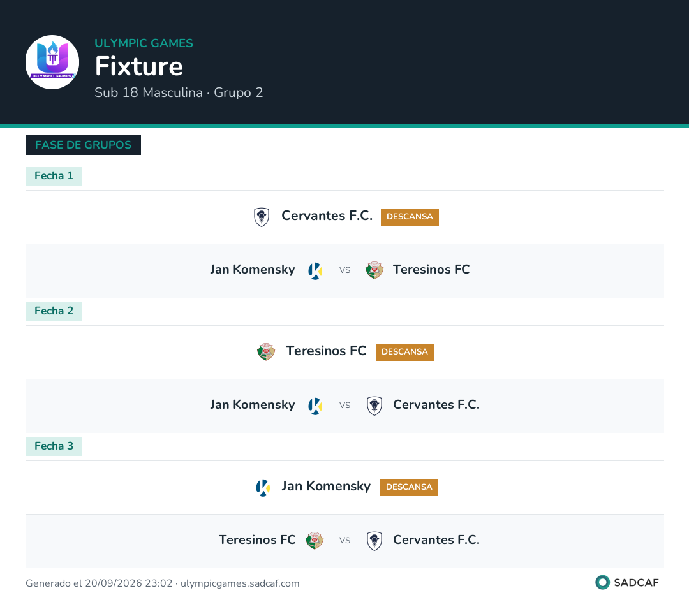The width and height of the screenshot is (689, 616).
Task: Select the Fecha 1 label
Action: coord(54,176)
